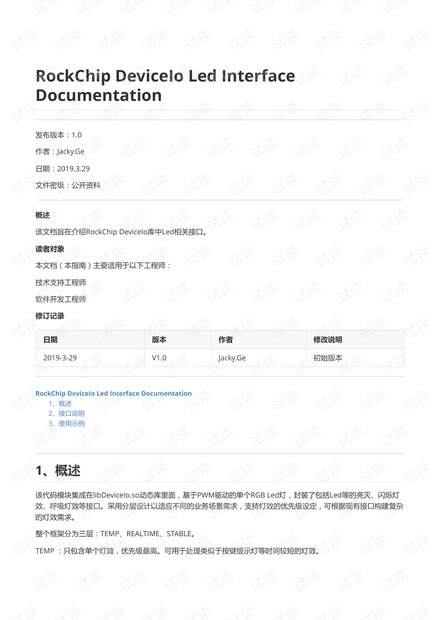Screen dimensions: 440x620
Task: Click the bold '概述' heading above the intro
Action: tap(43, 215)
